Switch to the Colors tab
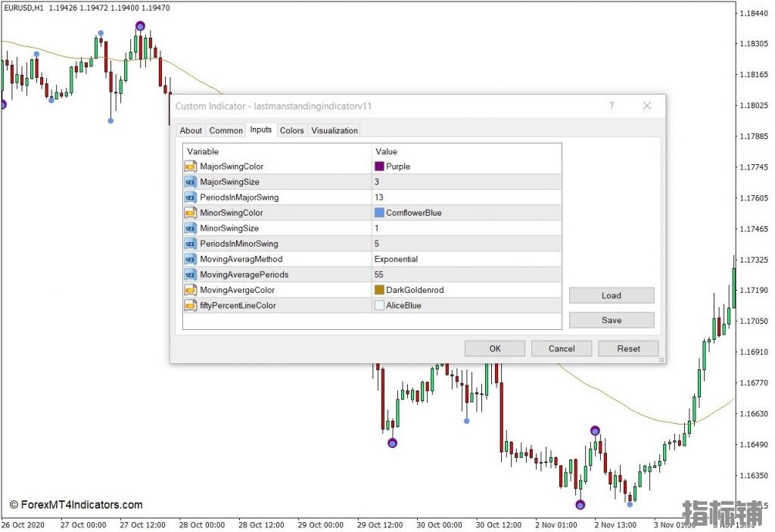The image size is (775, 532). [x=291, y=131]
